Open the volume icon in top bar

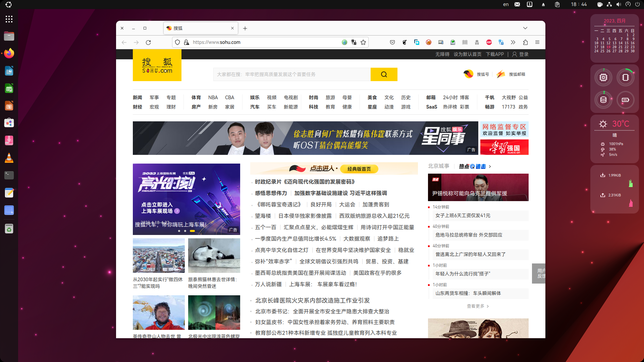pyautogui.click(x=619, y=4)
